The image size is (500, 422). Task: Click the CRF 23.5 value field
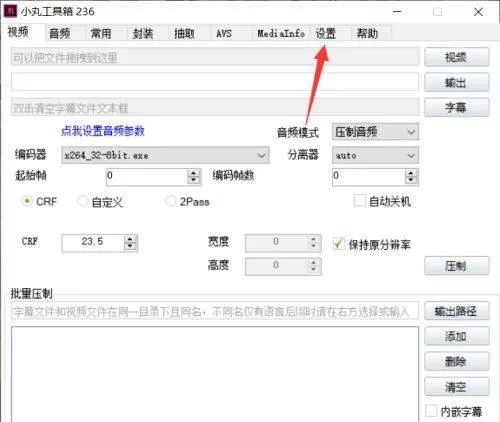93,243
